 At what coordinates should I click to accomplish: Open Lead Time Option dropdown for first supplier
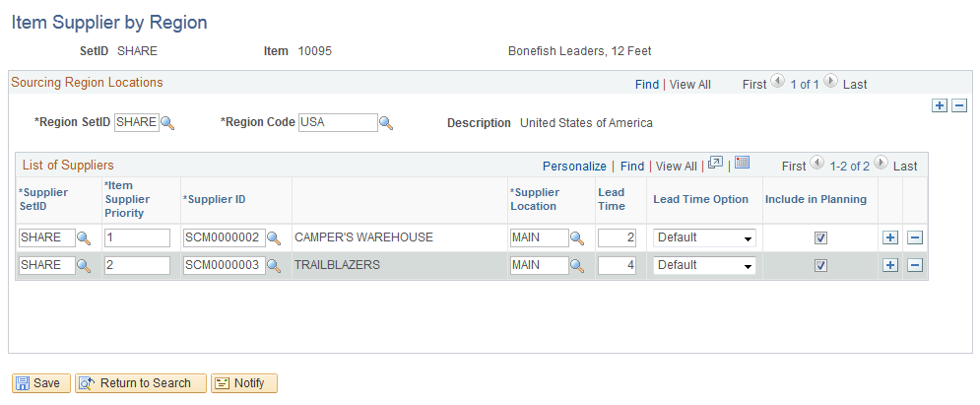[x=704, y=238]
